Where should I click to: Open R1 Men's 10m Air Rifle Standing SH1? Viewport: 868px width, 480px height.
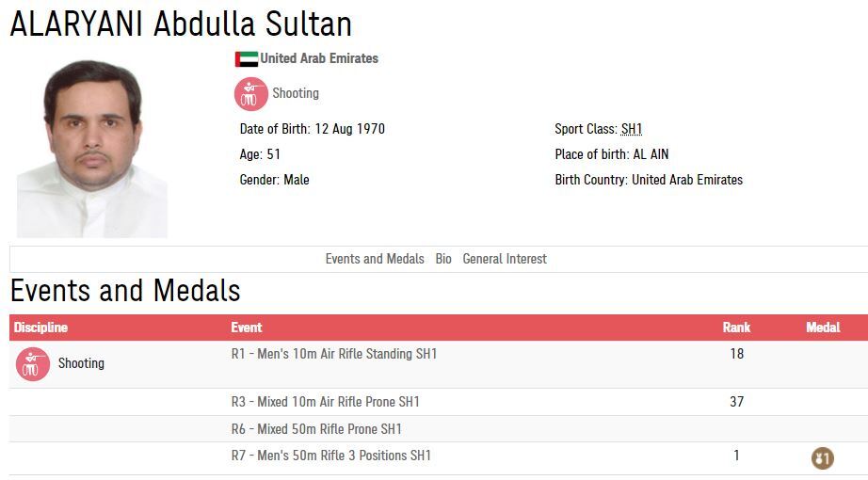[334, 354]
